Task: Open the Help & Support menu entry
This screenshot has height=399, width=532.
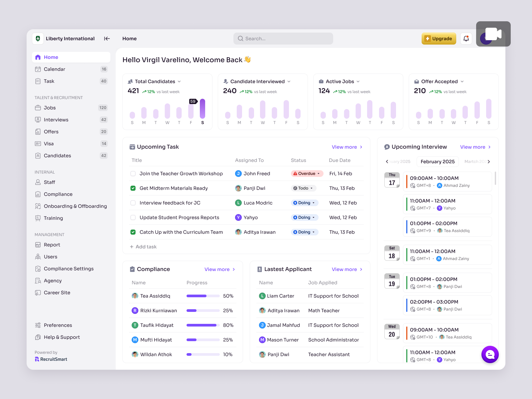Action: [62, 337]
